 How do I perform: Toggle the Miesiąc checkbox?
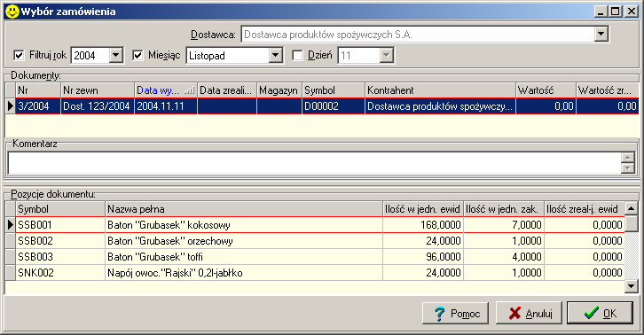[137, 55]
